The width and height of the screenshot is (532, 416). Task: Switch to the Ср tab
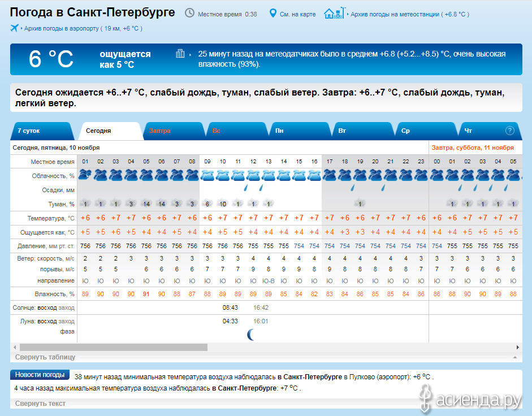pos(426,131)
